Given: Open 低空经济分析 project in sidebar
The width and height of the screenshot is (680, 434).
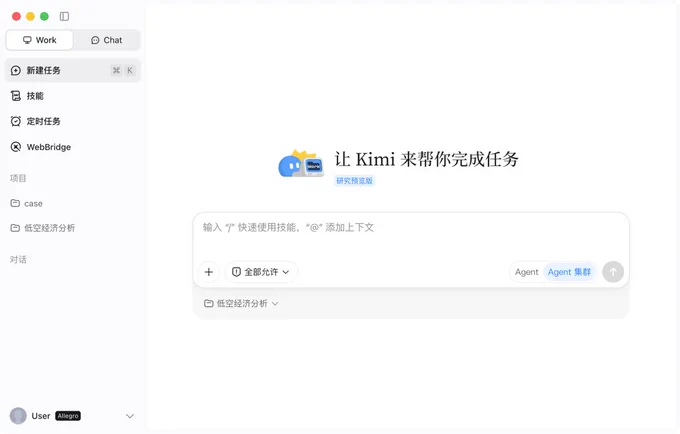Looking at the screenshot, I should point(43,228).
